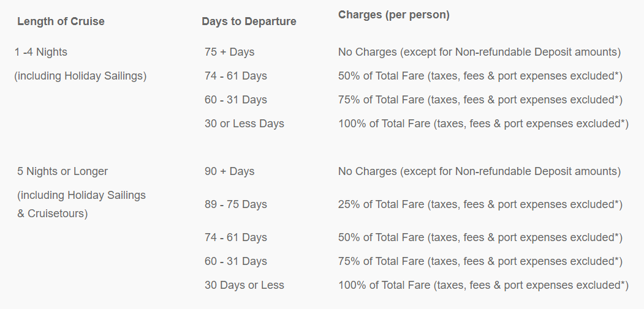
Task: Select the 5 Nights or Longer label
Action: point(63,171)
